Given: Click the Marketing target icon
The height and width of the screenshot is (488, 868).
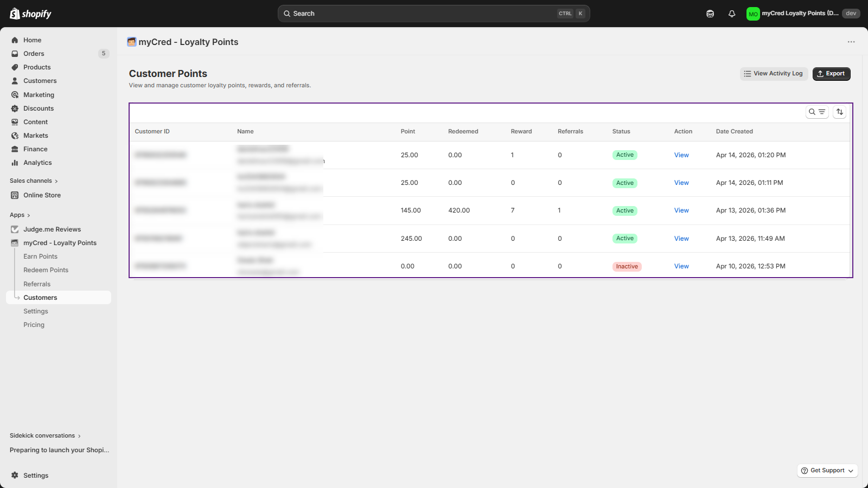Looking at the screenshot, I should [x=15, y=95].
